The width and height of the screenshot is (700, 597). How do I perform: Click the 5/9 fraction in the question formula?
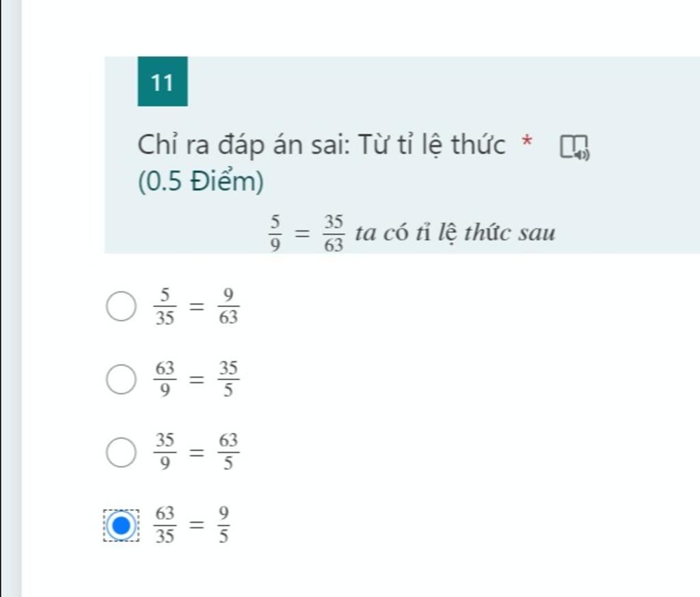point(275,233)
